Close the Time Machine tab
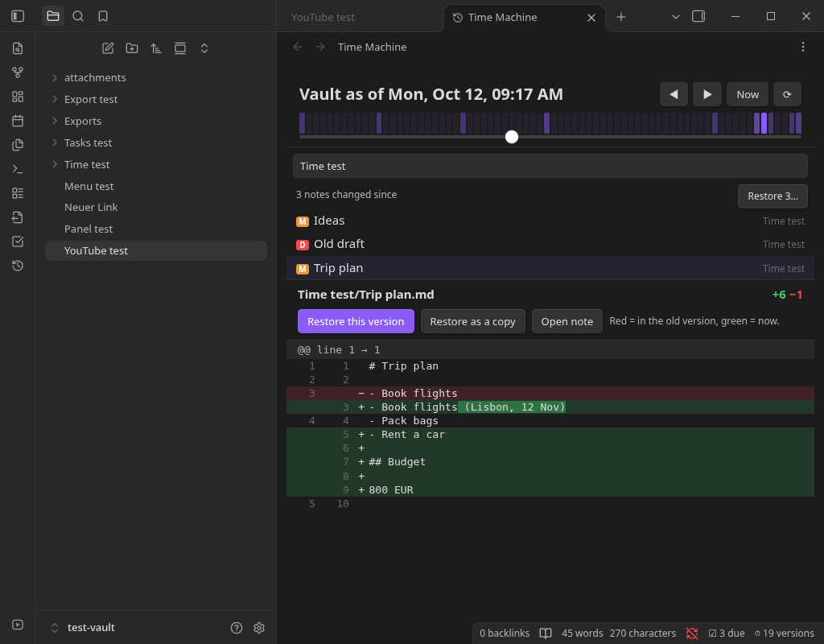 591,18
